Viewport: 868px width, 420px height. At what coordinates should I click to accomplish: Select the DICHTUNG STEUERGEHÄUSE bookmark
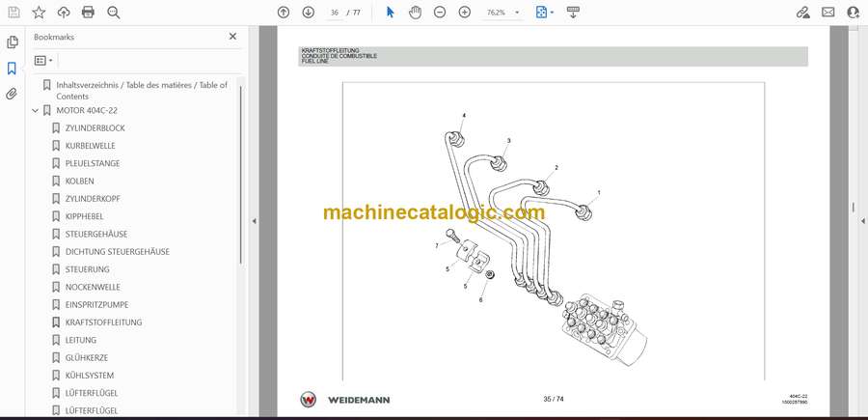pos(118,252)
